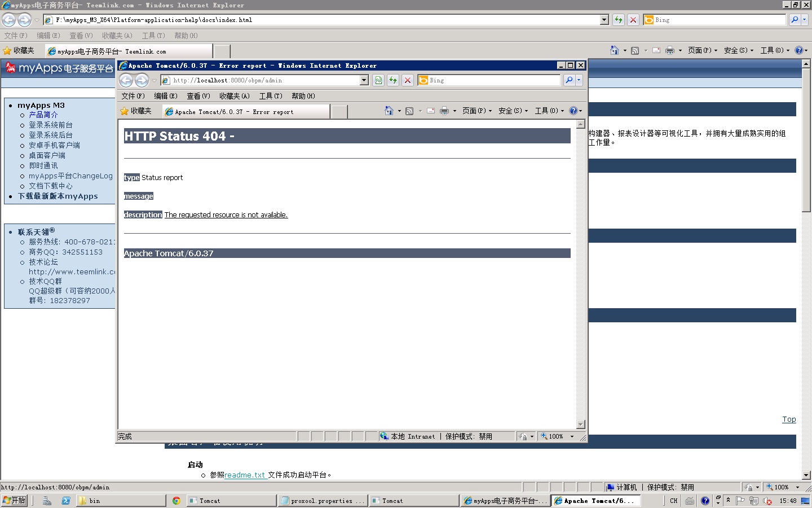Open the 文件(F) menu in the Tomcat window
812x508 pixels.
133,96
